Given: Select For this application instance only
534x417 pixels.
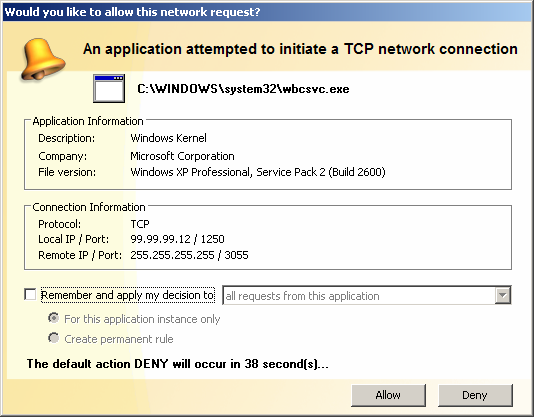Looking at the screenshot, I should pos(53,318).
